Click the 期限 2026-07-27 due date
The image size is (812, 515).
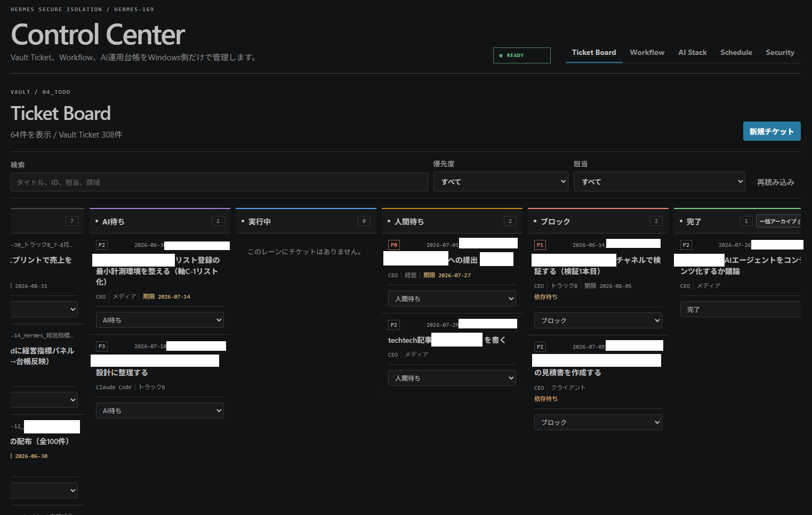[447, 276]
